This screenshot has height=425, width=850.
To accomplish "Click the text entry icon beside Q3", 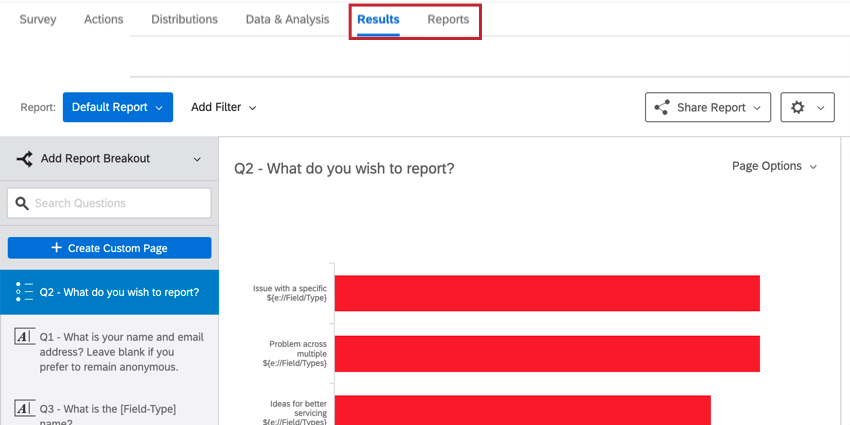I will (25, 408).
